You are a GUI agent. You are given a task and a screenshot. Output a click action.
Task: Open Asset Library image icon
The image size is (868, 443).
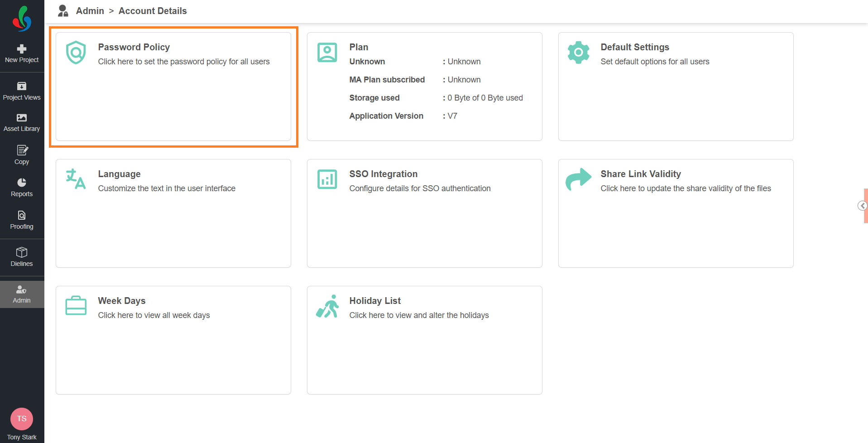[22, 118]
